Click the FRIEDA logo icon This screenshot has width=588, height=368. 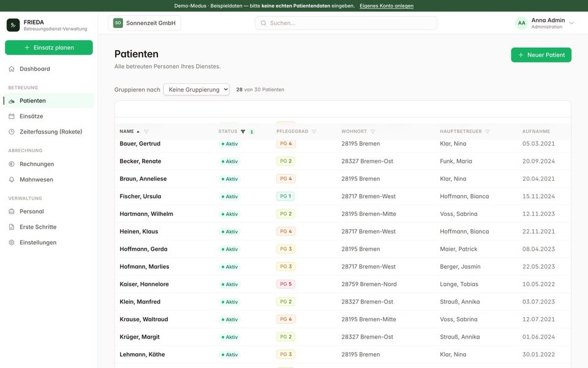click(13, 25)
